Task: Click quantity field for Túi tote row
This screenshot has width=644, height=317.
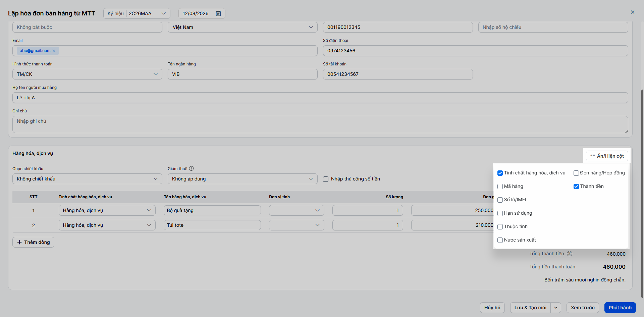Action: (368, 225)
